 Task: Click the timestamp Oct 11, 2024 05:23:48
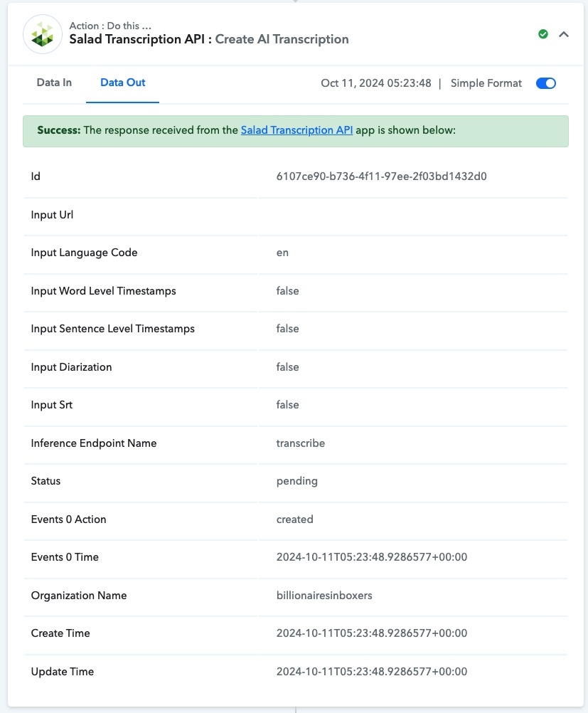click(376, 83)
